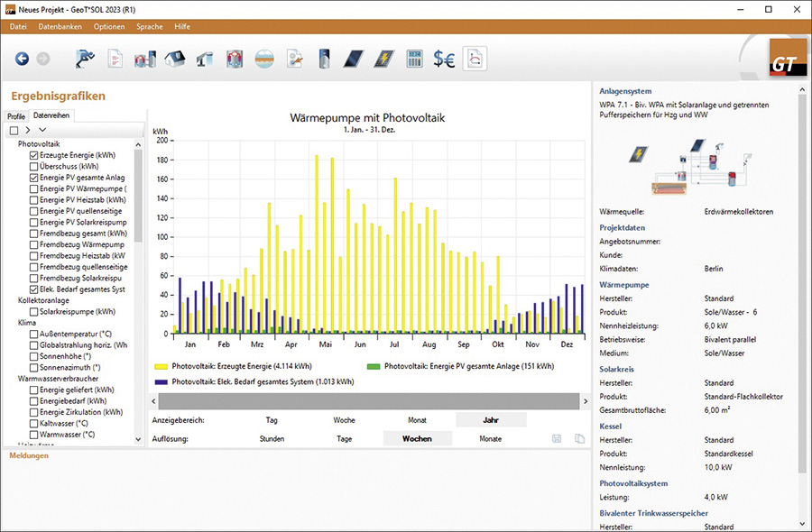
Task: Check the Außentemperatur (°C) checkbox
Action: coord(34,334)
